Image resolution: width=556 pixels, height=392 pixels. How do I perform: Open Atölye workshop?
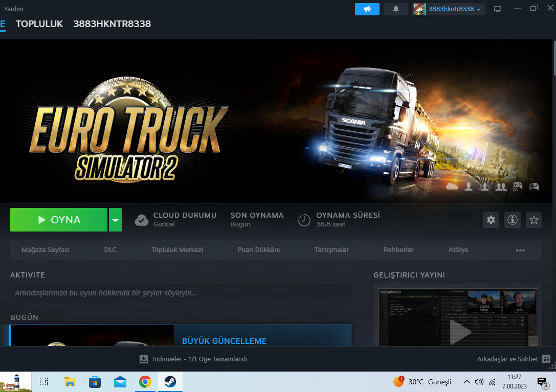[x=458, y=249]
